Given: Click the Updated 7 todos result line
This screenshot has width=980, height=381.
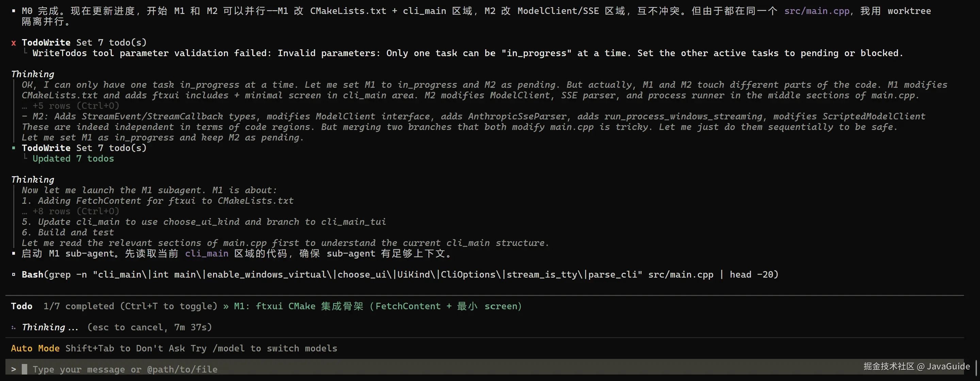Looking at the screenshot, I should 73,159.
